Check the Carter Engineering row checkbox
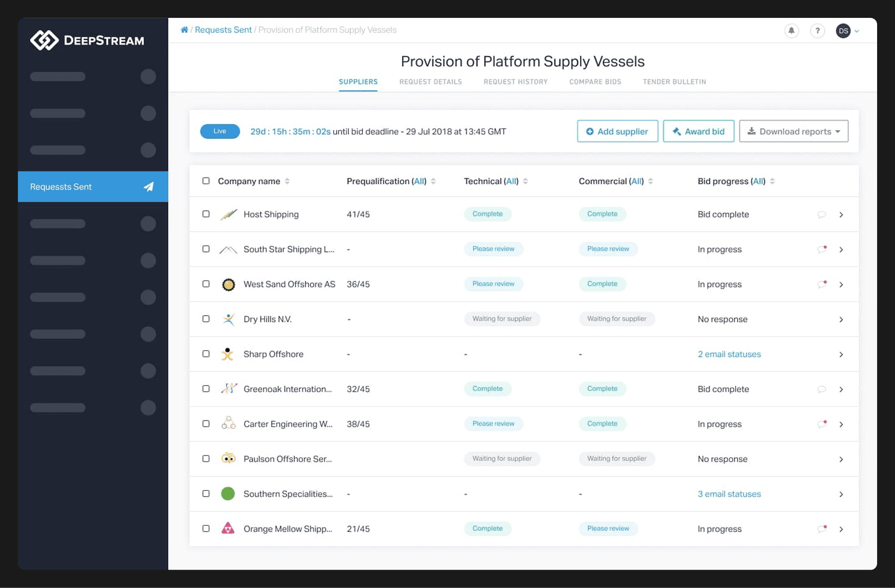The image size is (895, 588). [206, 423]
